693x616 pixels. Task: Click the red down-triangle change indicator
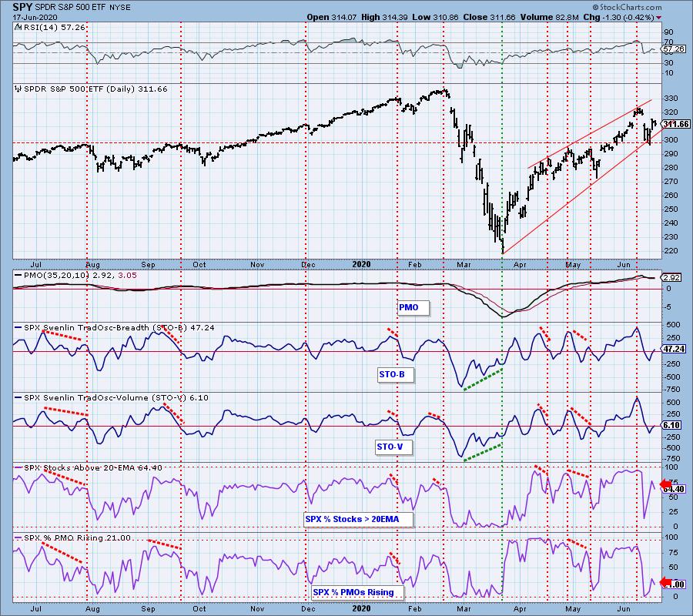(x=659, y=18)
